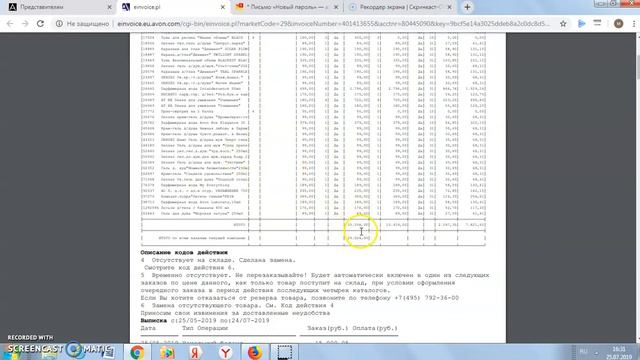
Task: Go back to previous page
Action: point(10,24)
